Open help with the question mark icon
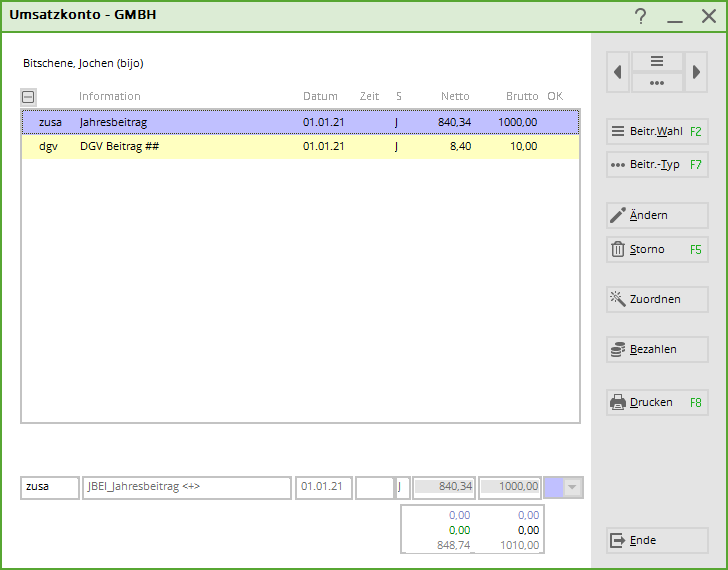The height and width of the screenshot is (570, 728). coord(640,16)
